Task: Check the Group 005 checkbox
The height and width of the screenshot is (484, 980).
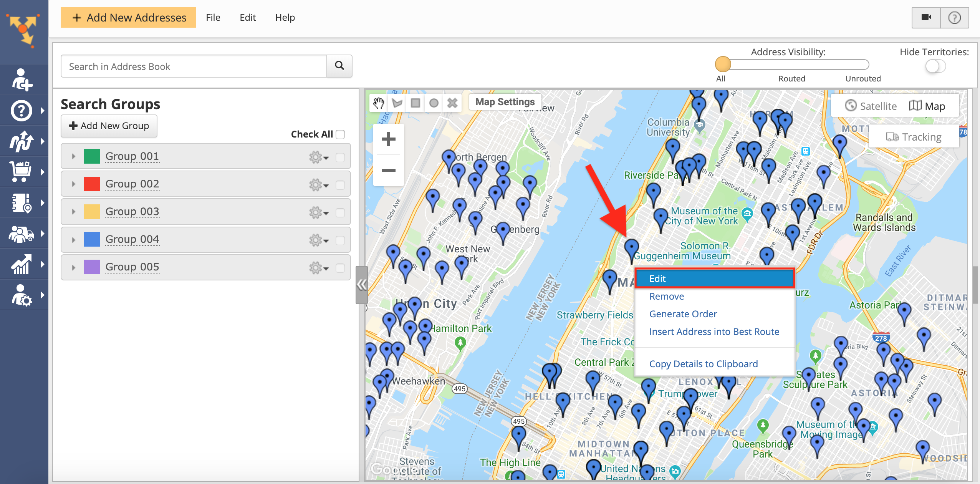Action: (340, 268)
